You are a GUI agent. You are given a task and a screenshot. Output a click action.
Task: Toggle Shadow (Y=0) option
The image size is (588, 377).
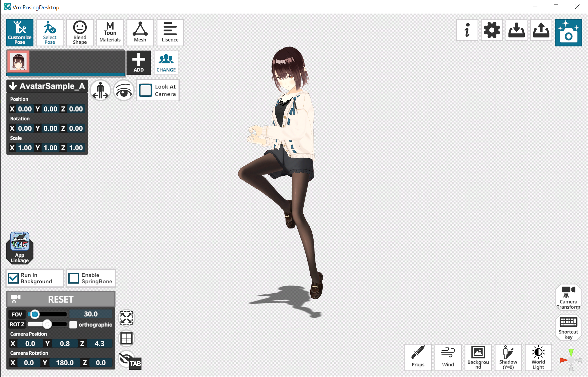508,357
